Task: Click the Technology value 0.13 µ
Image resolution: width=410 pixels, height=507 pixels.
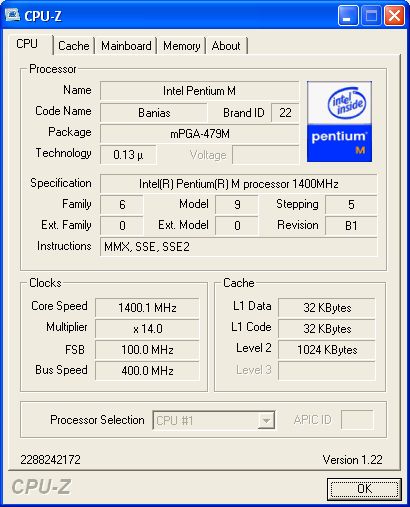Action: point(128,155)
